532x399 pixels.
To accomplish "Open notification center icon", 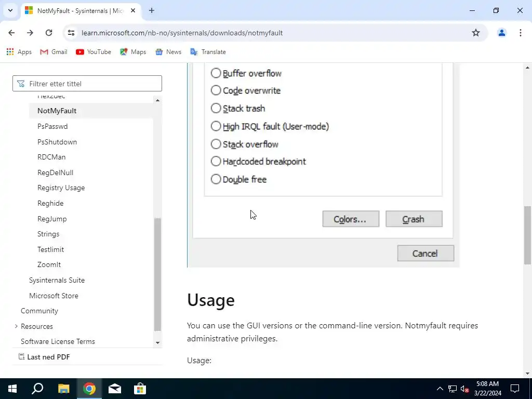I will 515,389.
